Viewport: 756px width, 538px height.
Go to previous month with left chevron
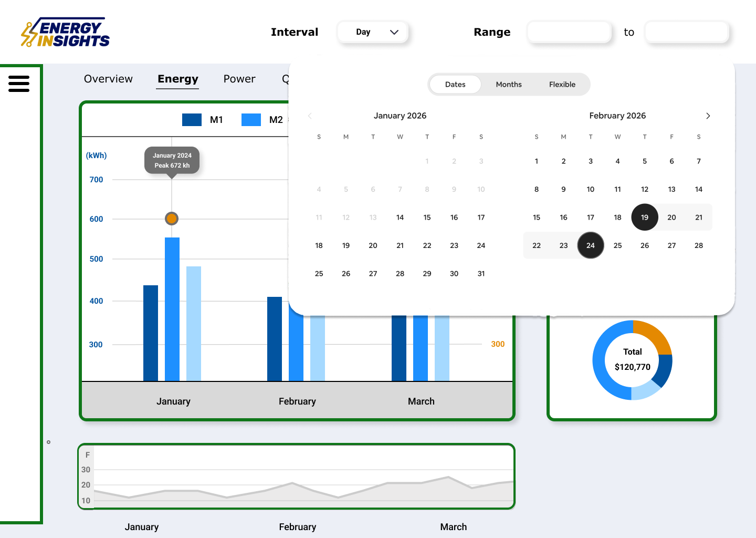coord(310,116)
